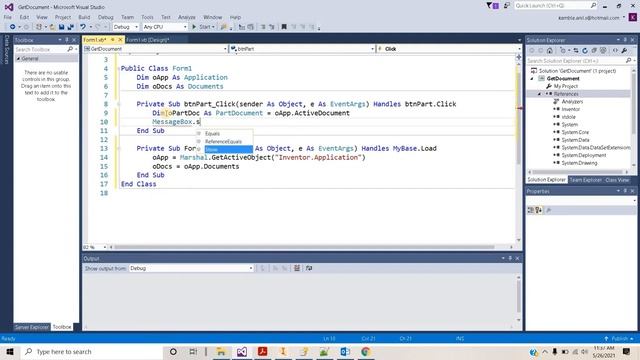This screenshot has height=360, width=640.
Task: Toggle Show All Files in Solution Explorer
Action: click(x=603, y=51)
